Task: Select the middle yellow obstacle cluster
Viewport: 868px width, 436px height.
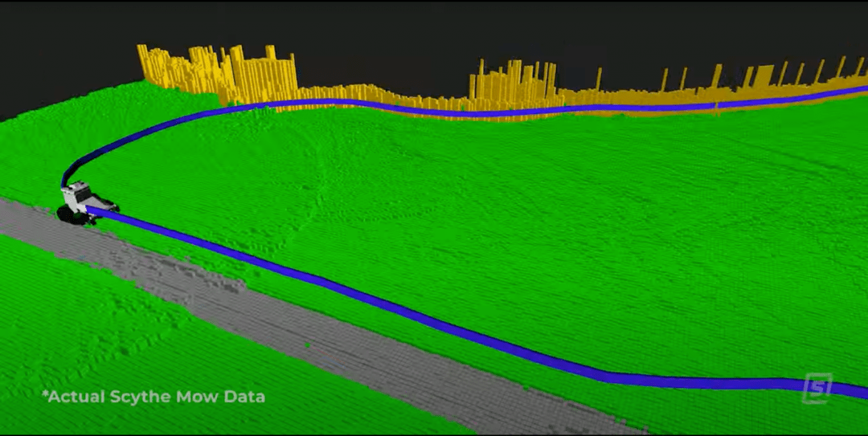Action: (513, 87)
